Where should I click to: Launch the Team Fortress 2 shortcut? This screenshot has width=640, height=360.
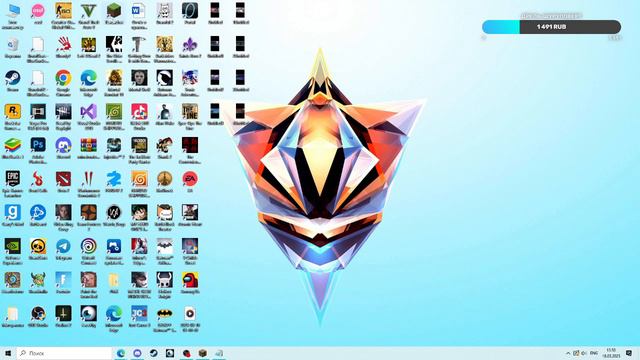coord(89,213)
